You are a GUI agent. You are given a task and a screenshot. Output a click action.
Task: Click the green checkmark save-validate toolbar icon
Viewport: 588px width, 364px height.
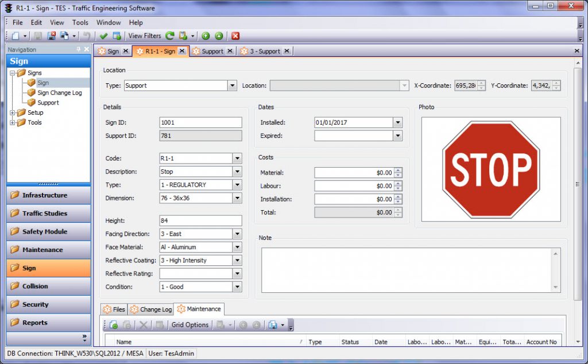click(x=104, y=36)
